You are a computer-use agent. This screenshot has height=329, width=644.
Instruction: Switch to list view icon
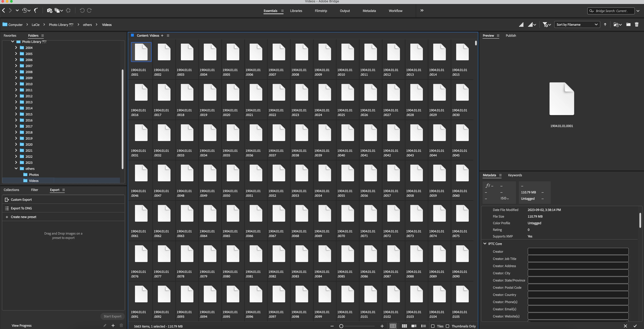[423, 326]
